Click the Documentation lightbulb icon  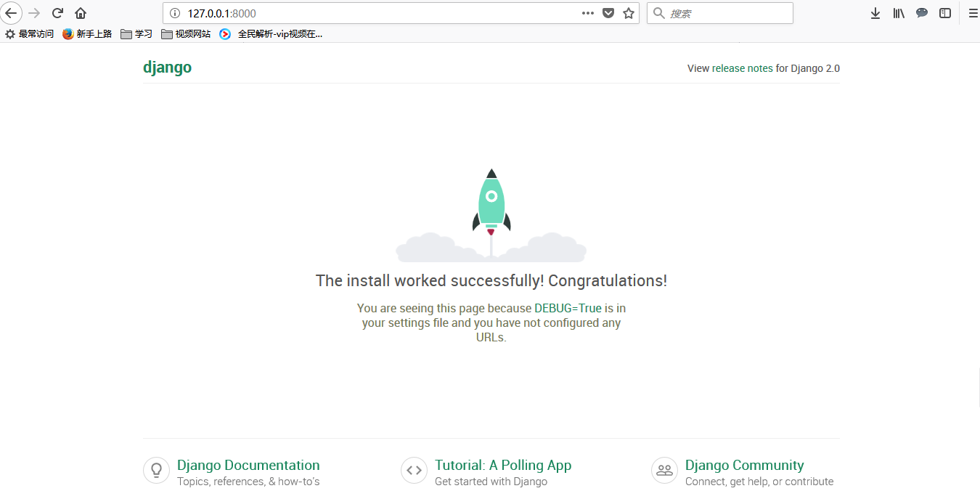click(156, 471)
